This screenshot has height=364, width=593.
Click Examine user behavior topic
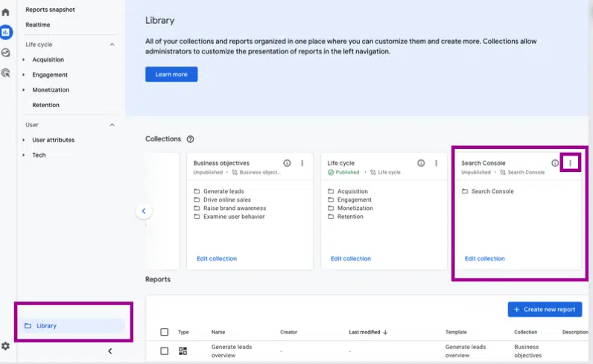[234, 217]
